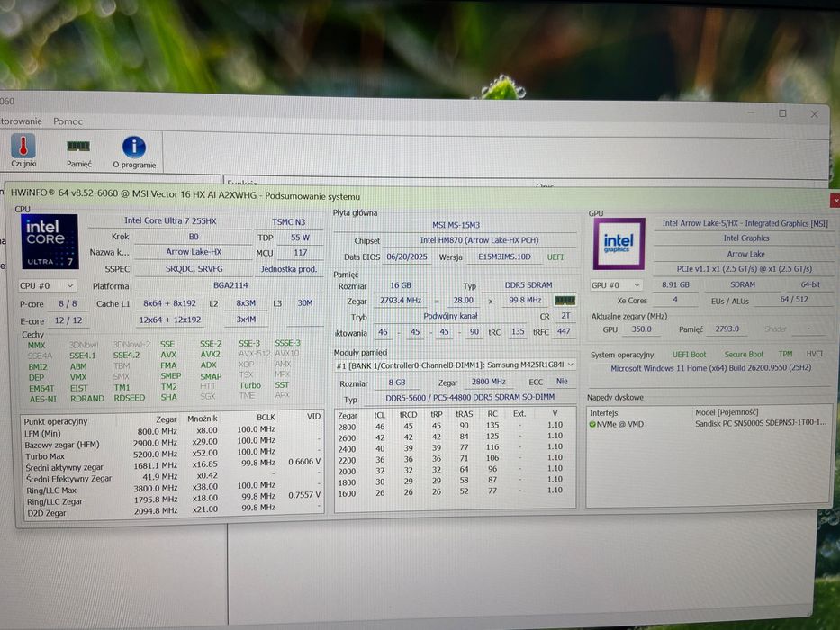
Task: Open the Pamięć memory chip tool
Action: click(78, 152)
